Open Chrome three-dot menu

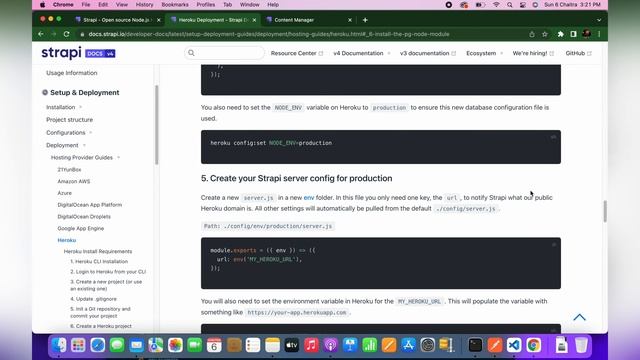coord(599,34)
